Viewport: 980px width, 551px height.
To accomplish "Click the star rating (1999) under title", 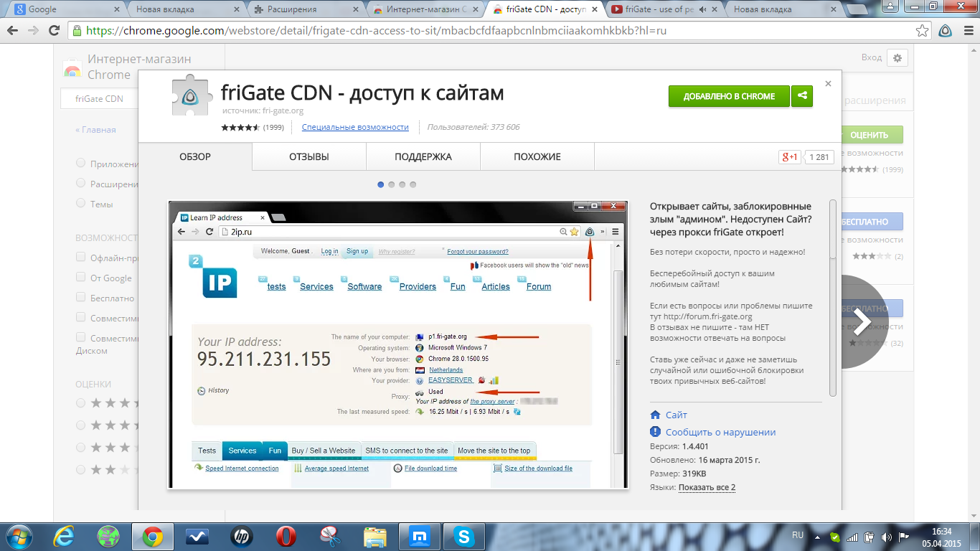I will click(253, 127).
